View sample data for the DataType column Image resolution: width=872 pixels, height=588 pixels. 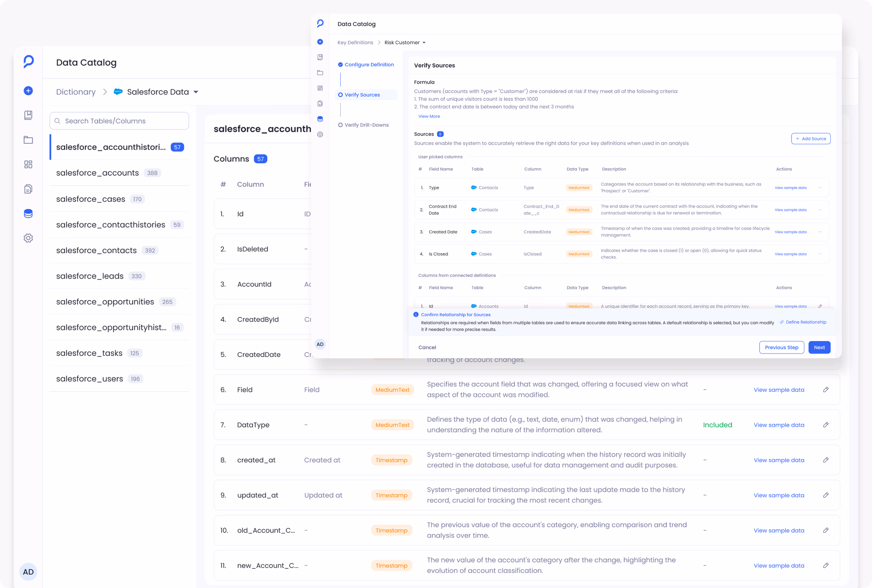pyautogui.click(x=779, y=425)
